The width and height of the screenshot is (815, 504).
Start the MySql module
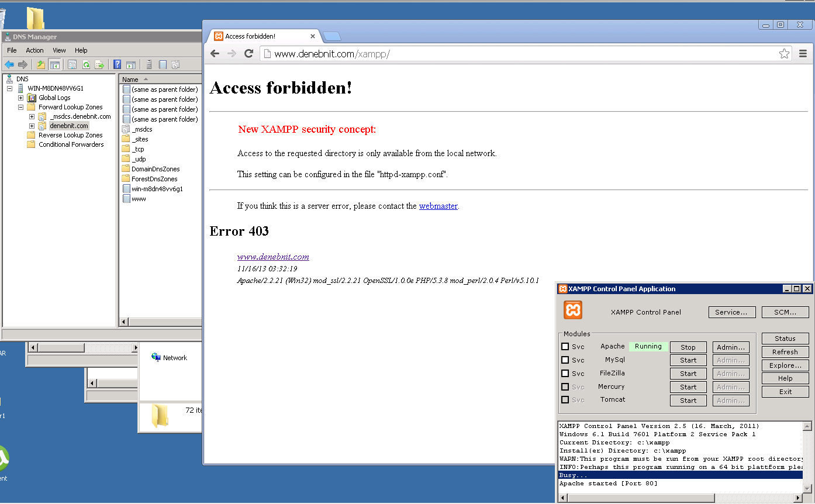(x=688, y=360)
